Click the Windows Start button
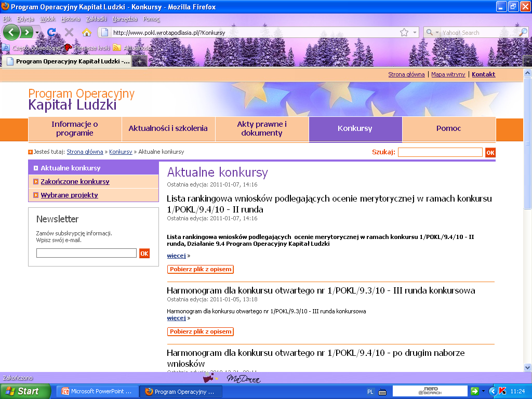Screen dimensions: 532x399 coord(25,391)
